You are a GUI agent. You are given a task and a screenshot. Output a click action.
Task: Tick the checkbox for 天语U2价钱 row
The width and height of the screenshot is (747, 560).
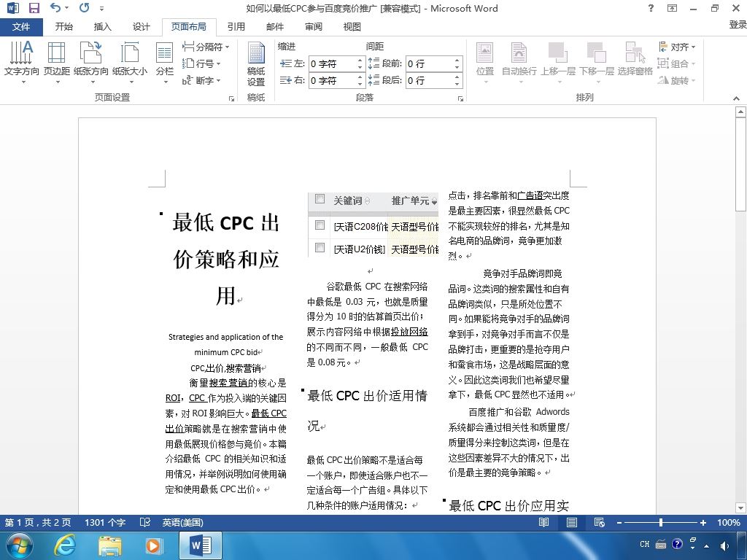320,248
